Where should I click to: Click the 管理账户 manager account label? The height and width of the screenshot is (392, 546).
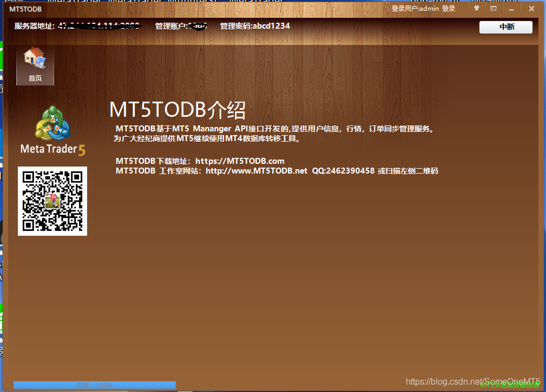coord(172,26)
